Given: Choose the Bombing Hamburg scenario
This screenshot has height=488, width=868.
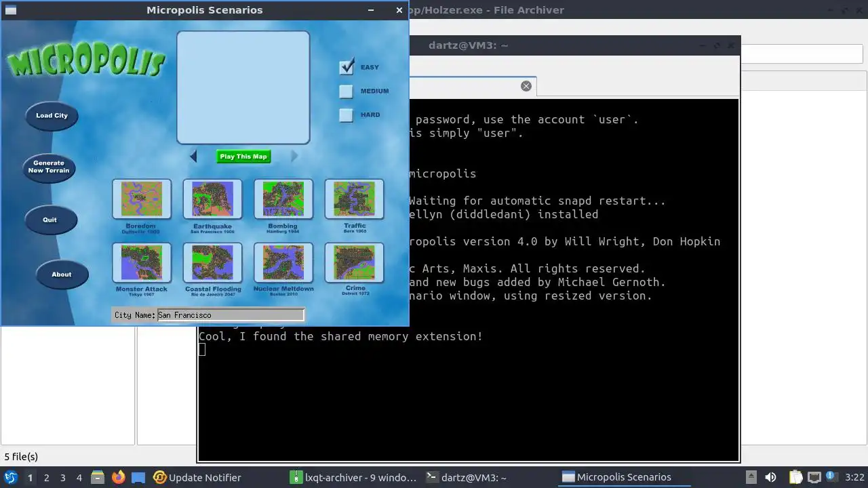Looking at the screenshot, I should coord(283,199).
